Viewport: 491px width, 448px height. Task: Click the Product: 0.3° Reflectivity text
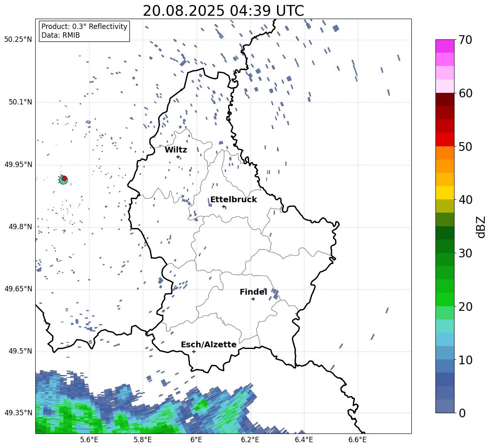[x=84, y=27]
